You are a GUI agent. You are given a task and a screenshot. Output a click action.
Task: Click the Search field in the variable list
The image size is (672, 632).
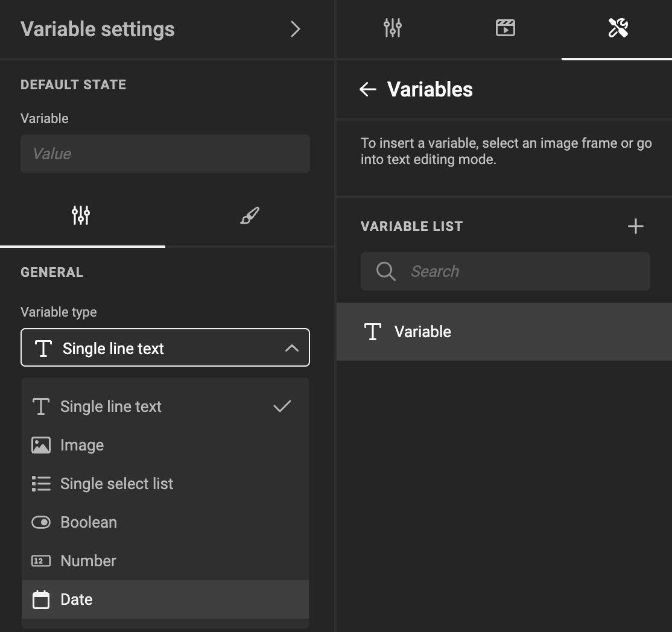[506, 271]
